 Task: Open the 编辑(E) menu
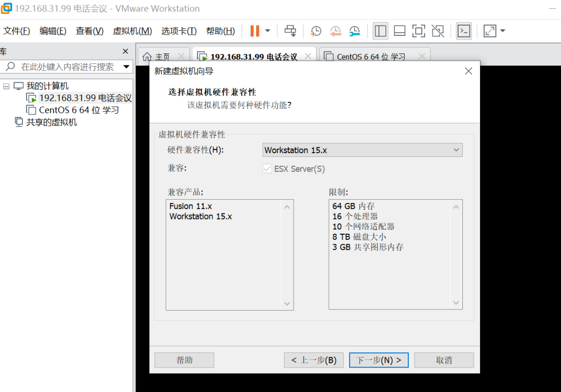point(53,31)
